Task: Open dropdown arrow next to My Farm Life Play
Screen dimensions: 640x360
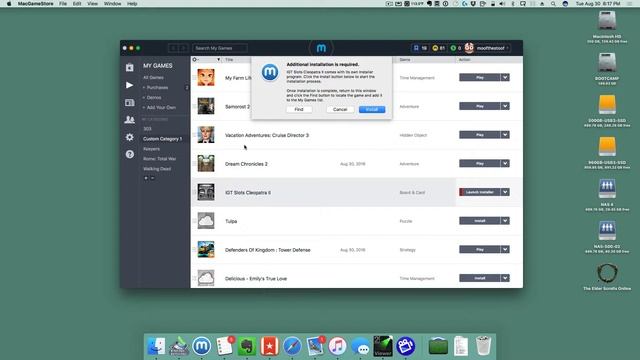Action: point(505,78)
